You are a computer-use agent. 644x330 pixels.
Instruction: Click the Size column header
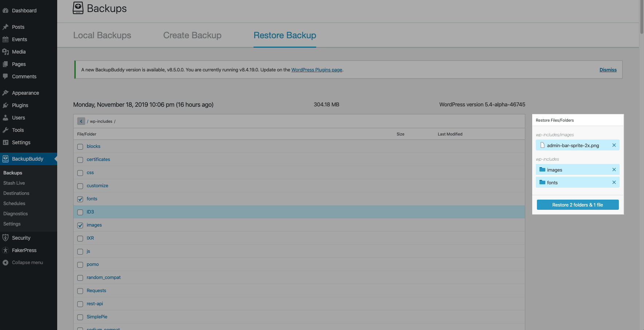click(x=400, y=134)
